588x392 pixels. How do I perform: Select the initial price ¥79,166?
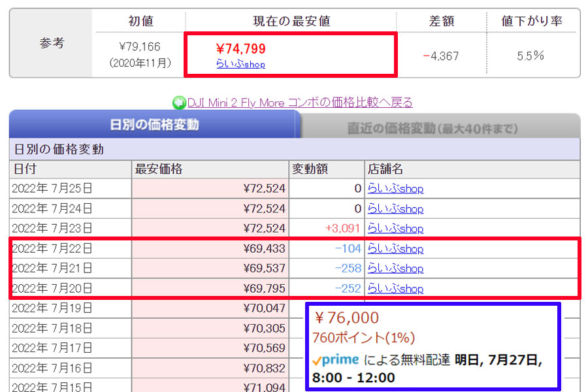pyautogui.click(x=140, y=47)
